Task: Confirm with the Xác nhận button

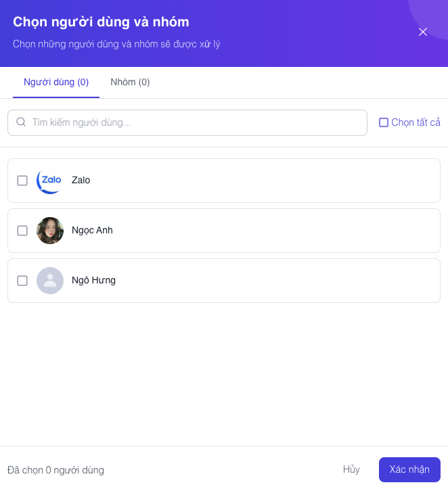Action: coord(409,469)
